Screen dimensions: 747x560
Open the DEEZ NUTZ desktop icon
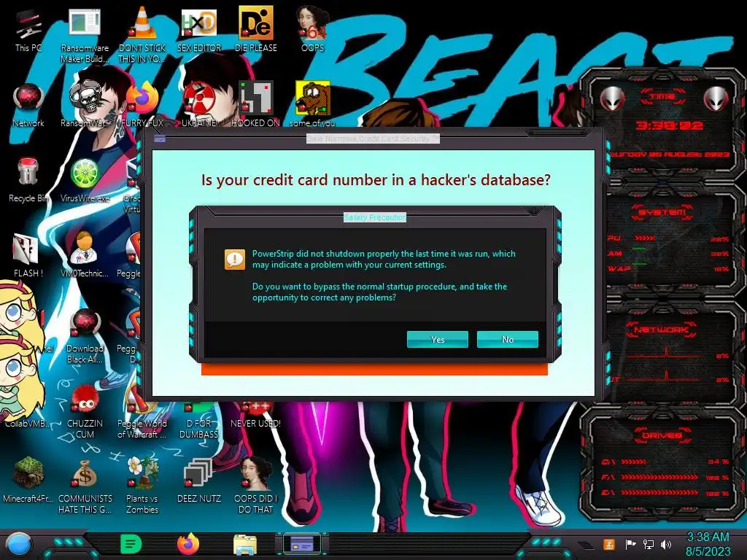point(199,480)
